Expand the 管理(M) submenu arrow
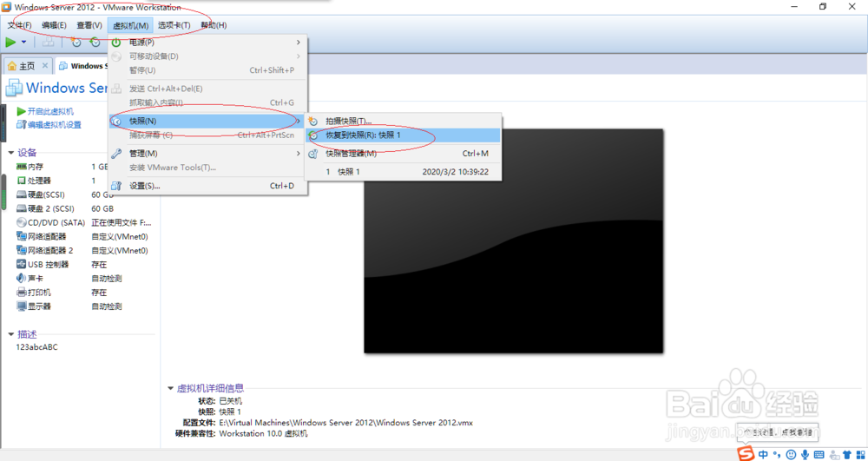The image size is (868, 461). (299, 154)
